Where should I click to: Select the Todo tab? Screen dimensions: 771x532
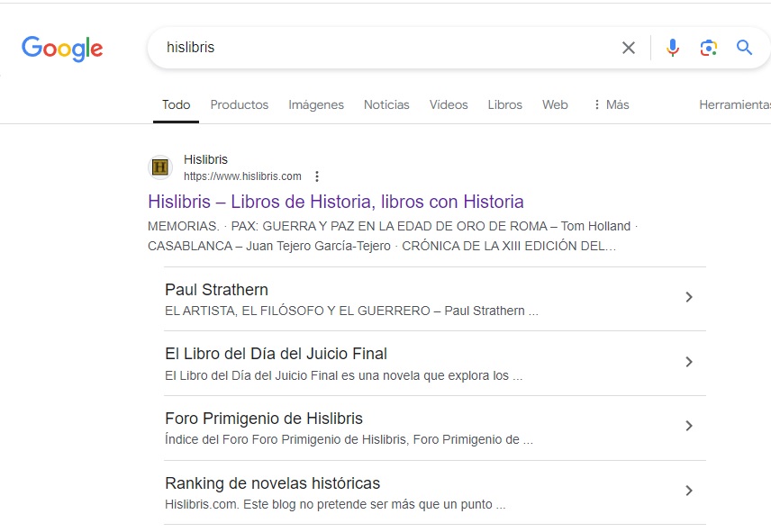(176, 104)
